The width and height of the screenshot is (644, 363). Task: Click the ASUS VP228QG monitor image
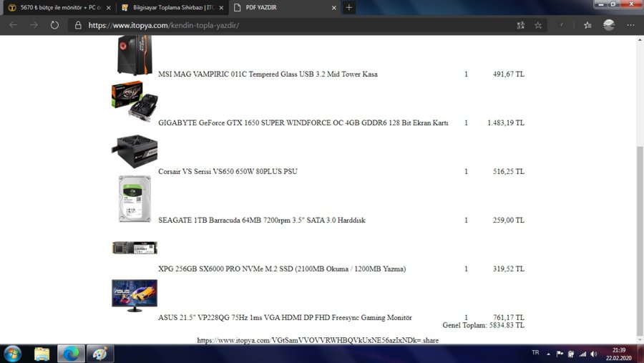(x=135, y=296)
